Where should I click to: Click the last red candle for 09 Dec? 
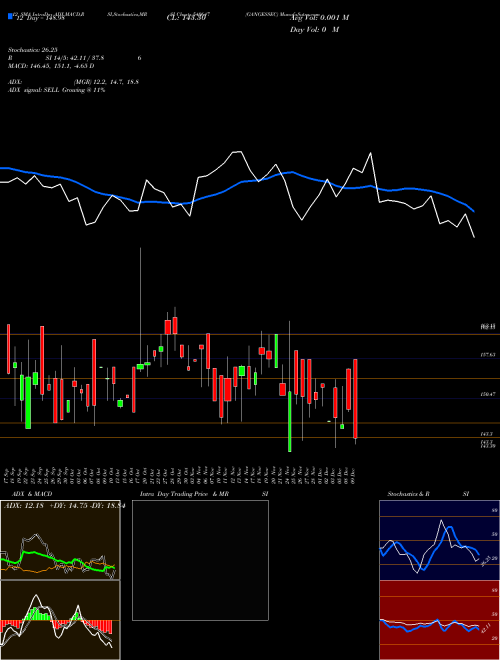pyautogui.click(x=356, y=399)
